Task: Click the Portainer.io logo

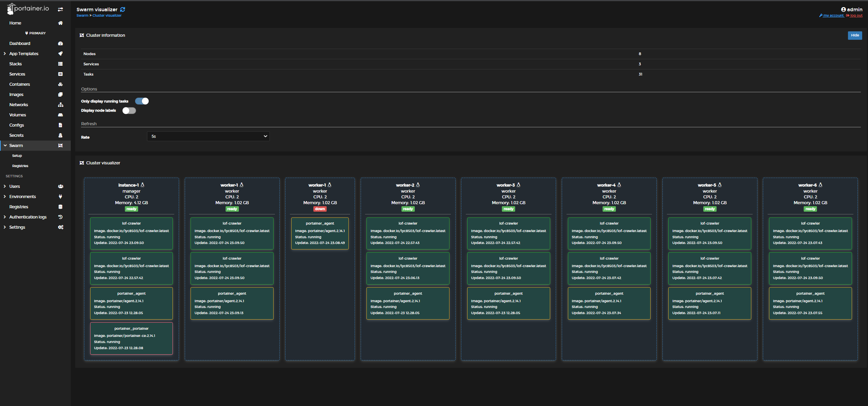Action: [x=28, y=9]
